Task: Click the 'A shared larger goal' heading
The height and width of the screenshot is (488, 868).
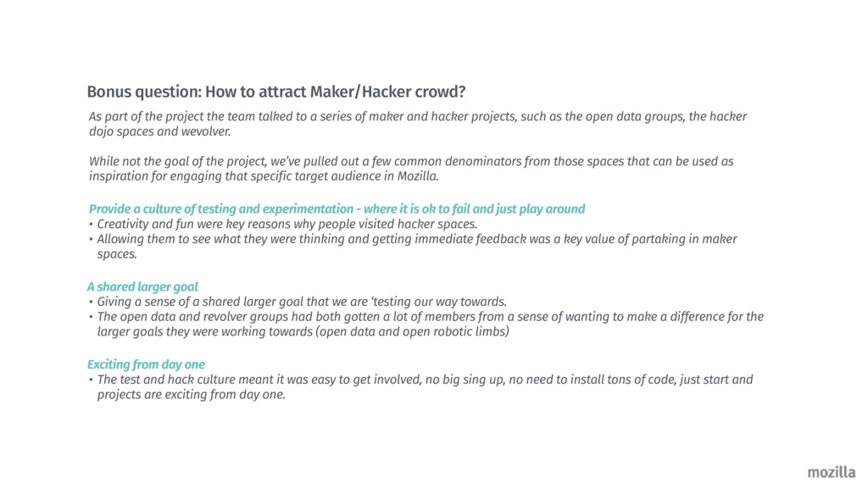Action: point(142,286)
